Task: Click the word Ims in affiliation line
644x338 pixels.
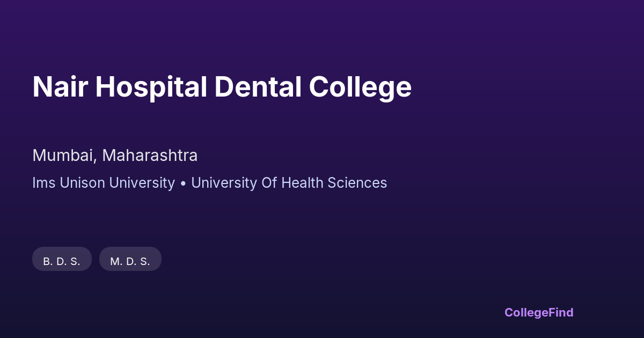Action: tap(44, 183)
